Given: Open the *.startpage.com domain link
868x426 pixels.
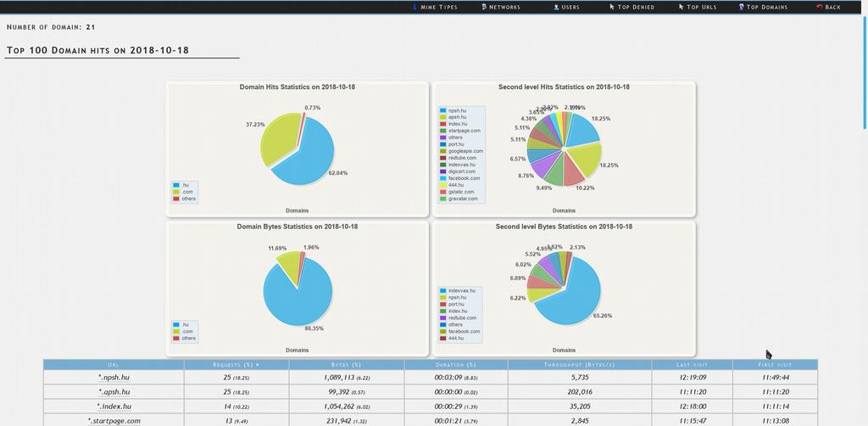Looking at the screenshot, I should point(114,421).
